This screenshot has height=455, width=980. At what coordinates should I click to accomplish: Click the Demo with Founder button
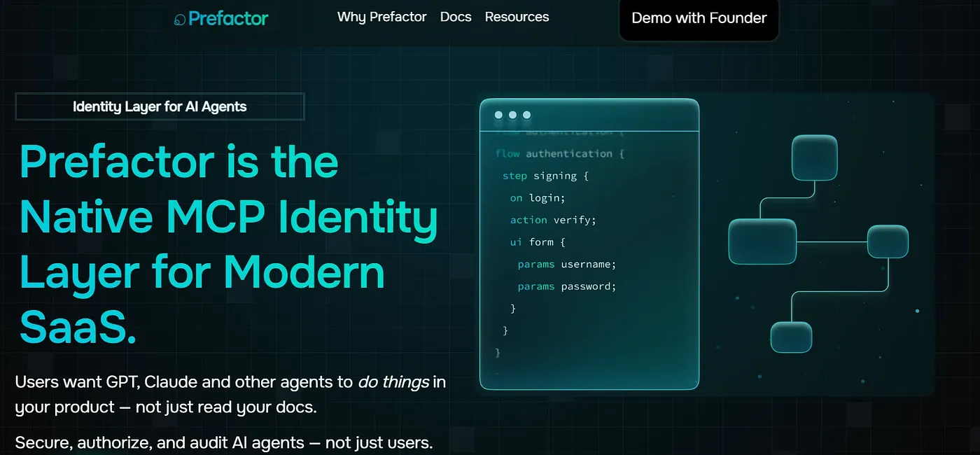click(x=699, y=18)
